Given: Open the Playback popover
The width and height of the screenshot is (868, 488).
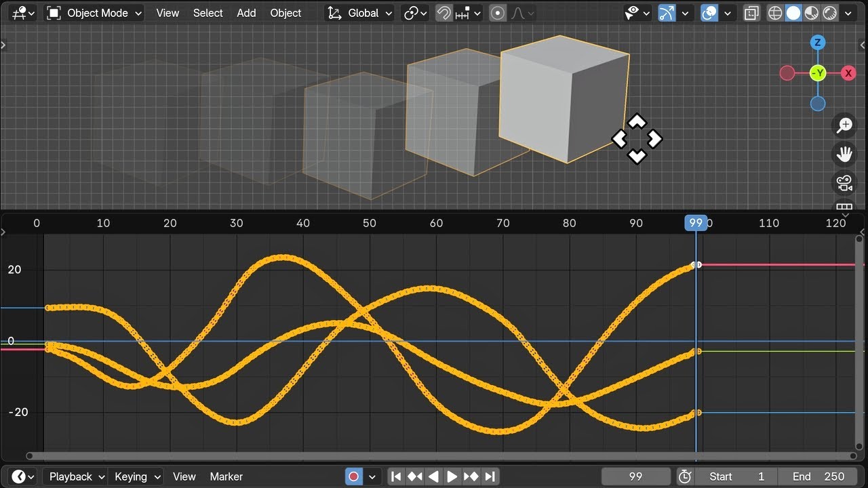Looking at the screenshot, I should [x=75, y=476].
